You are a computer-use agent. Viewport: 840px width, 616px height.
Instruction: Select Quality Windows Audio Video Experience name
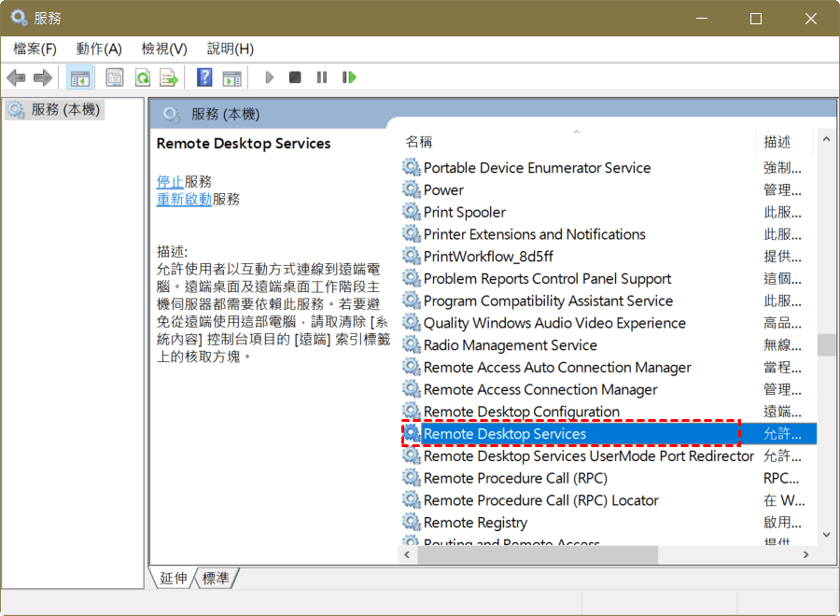point(554,323)
